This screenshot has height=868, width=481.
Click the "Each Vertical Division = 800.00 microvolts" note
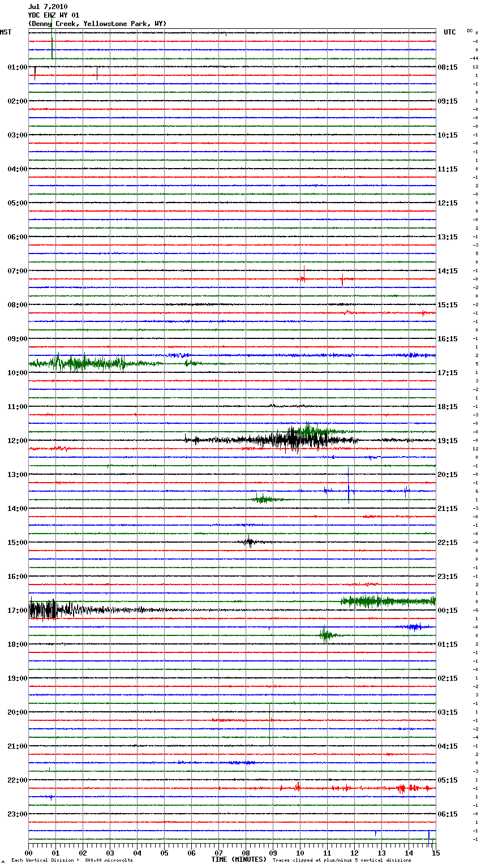tap(72, 861)
